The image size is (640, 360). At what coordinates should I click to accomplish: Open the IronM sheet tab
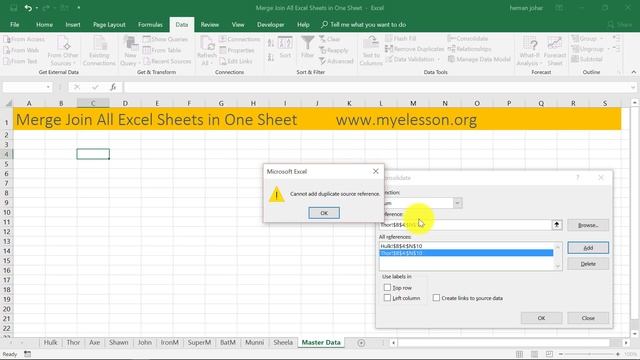(x=169, y=342)
